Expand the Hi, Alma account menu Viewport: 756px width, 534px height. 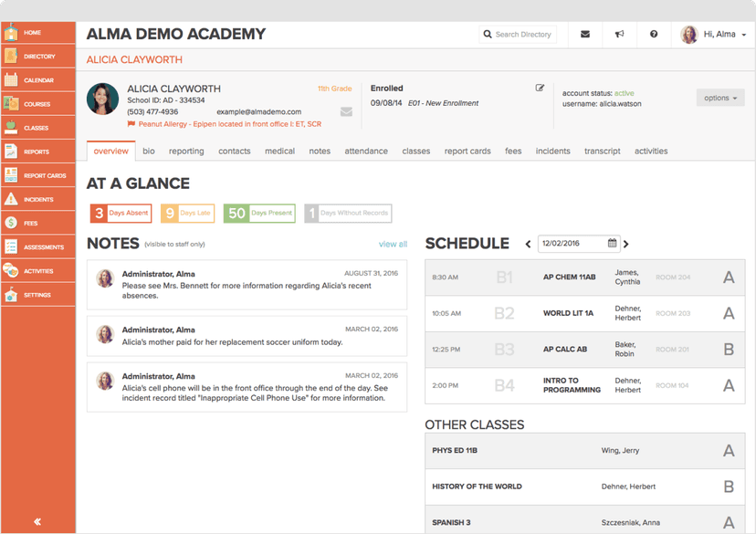(x=718, y=34)
